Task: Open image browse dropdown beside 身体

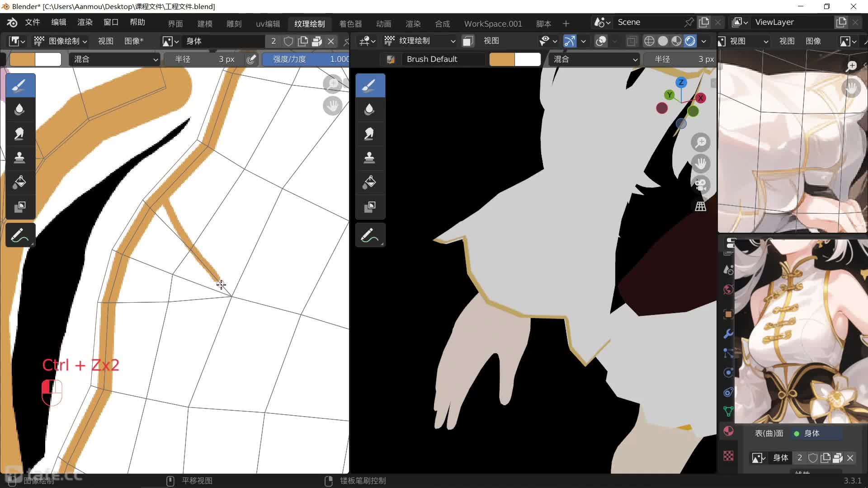Action: point(170,41)
